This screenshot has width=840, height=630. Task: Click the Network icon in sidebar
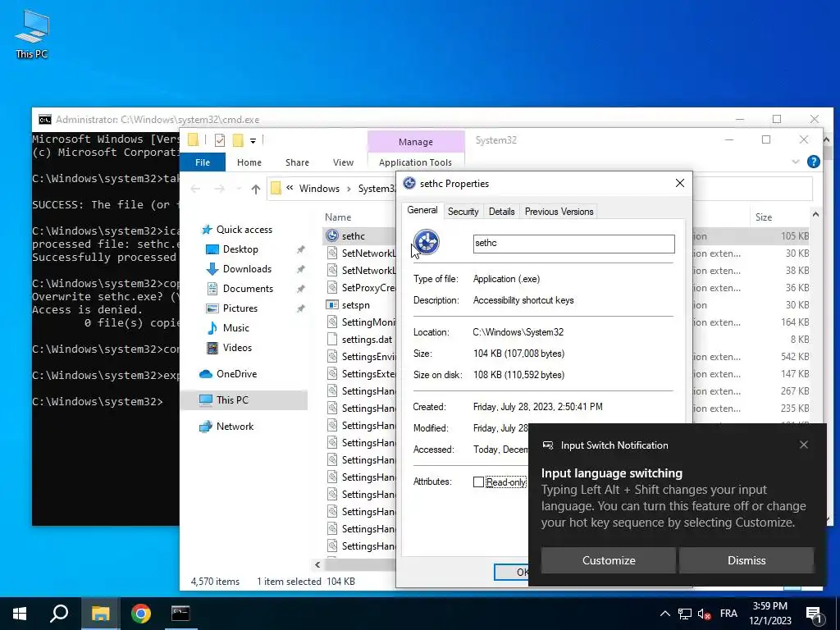[x=206, y=427]
